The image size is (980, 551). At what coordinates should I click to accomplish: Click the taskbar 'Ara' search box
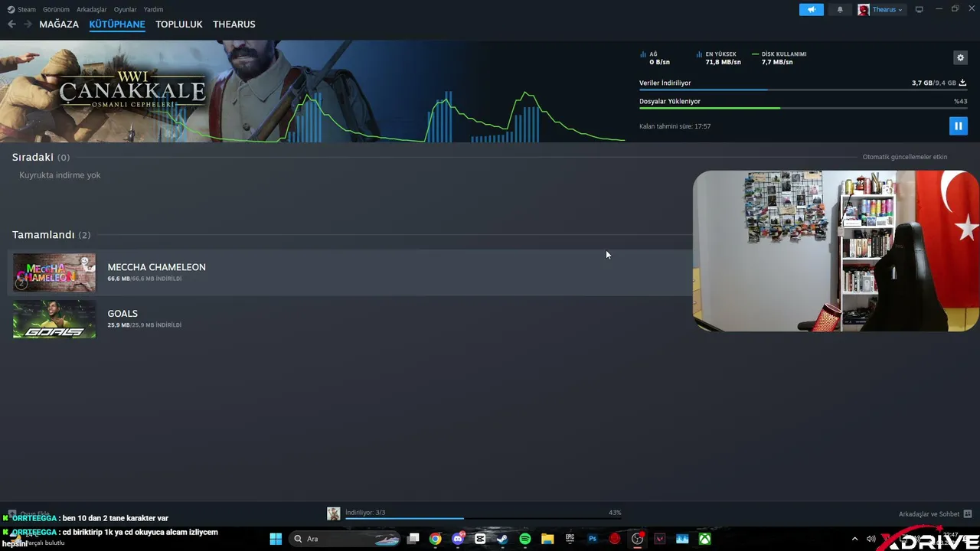click(346, 539)
